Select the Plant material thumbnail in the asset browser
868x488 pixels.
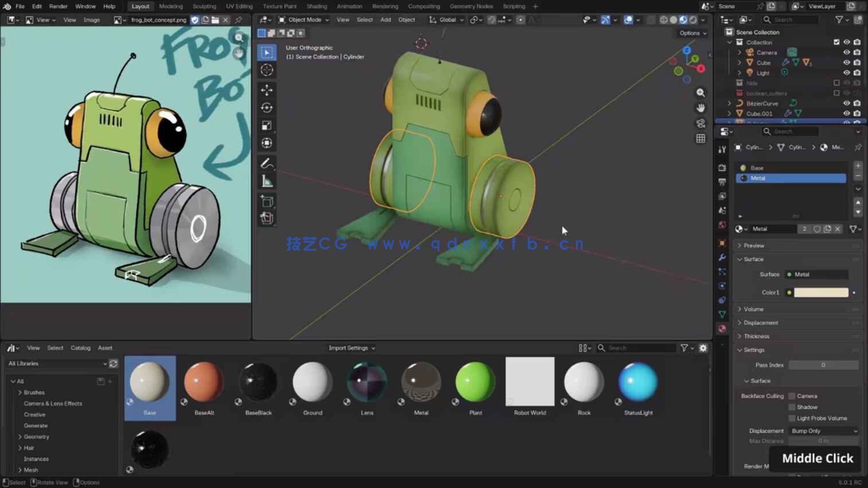pos(475,381)
